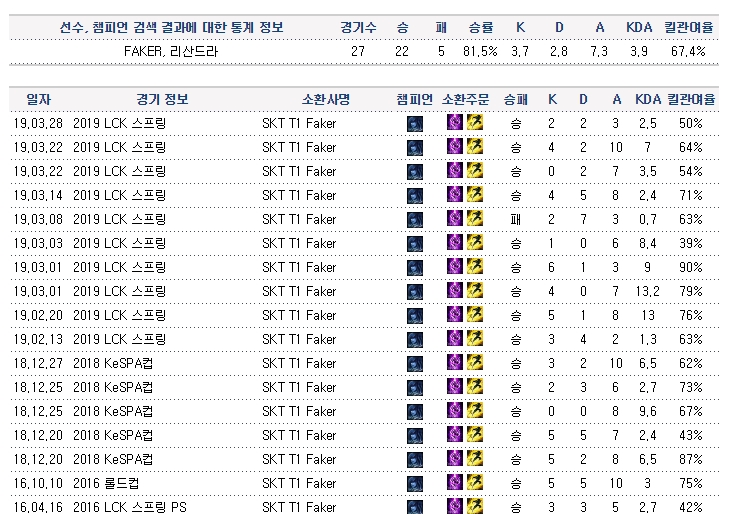Click Flash icon in 18.12.27 row
The height and width of the screenshot is (514, 734).
(474, 362)
